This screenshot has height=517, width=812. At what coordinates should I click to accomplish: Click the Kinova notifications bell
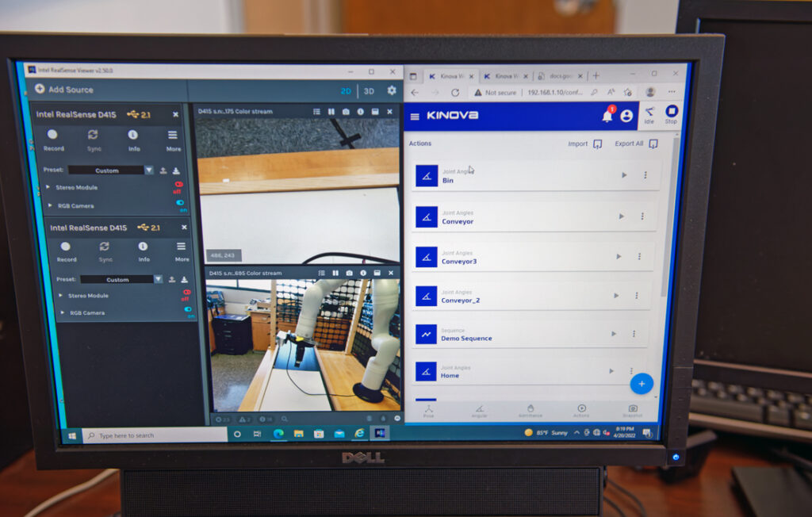coord(607,117)
